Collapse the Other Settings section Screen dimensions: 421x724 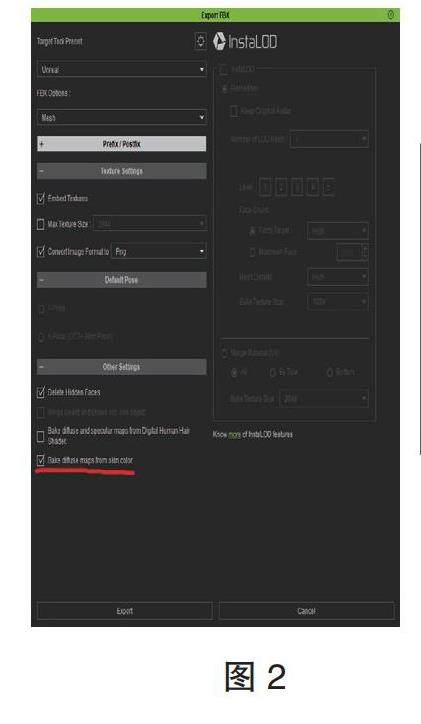pos(121,367)
